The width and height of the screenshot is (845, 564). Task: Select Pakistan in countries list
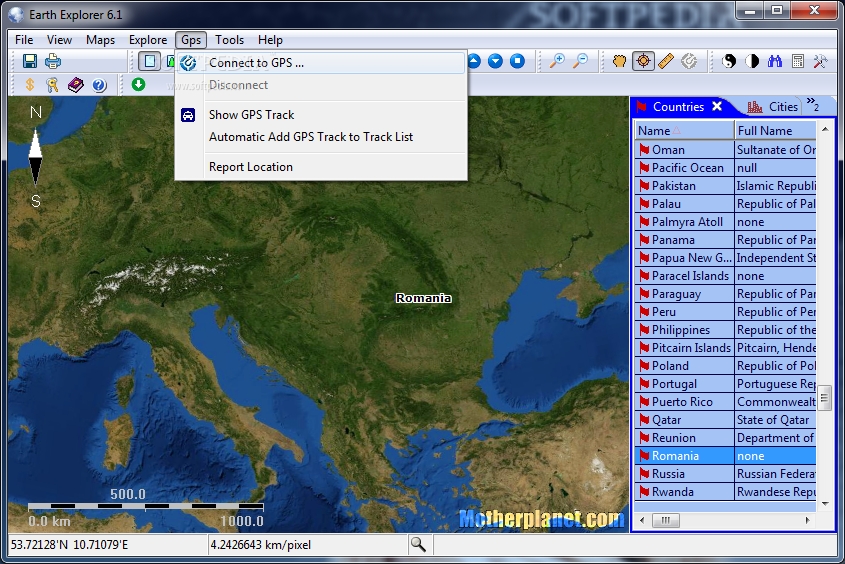725,186
